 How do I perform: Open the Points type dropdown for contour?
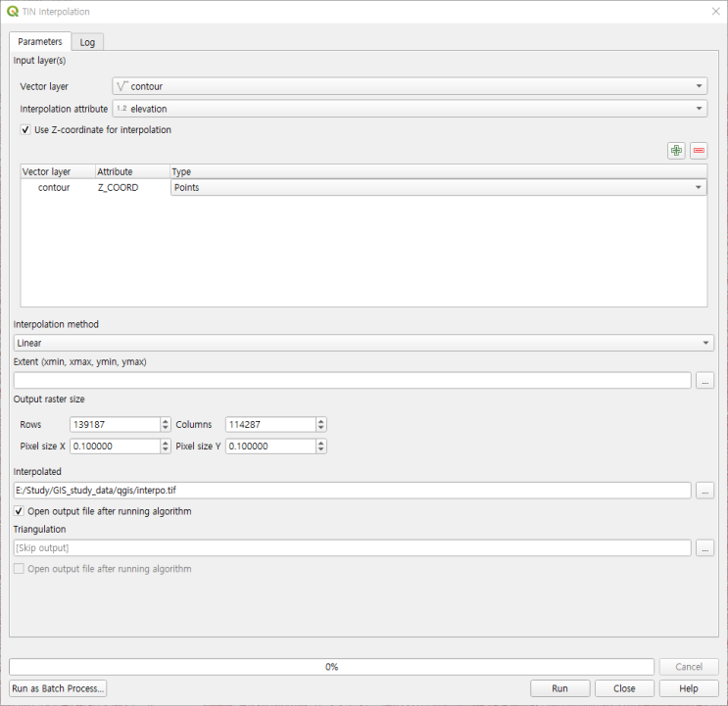point(438,187)
